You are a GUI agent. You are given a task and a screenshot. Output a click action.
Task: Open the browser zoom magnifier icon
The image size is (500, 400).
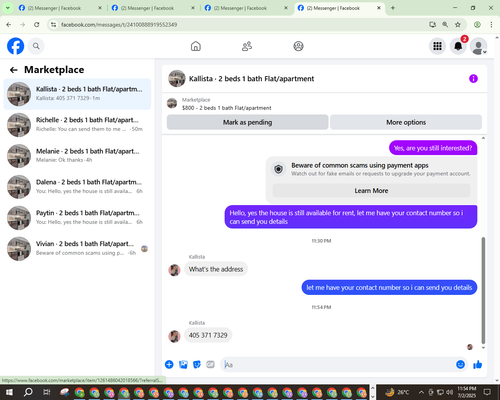pos(445,24)
